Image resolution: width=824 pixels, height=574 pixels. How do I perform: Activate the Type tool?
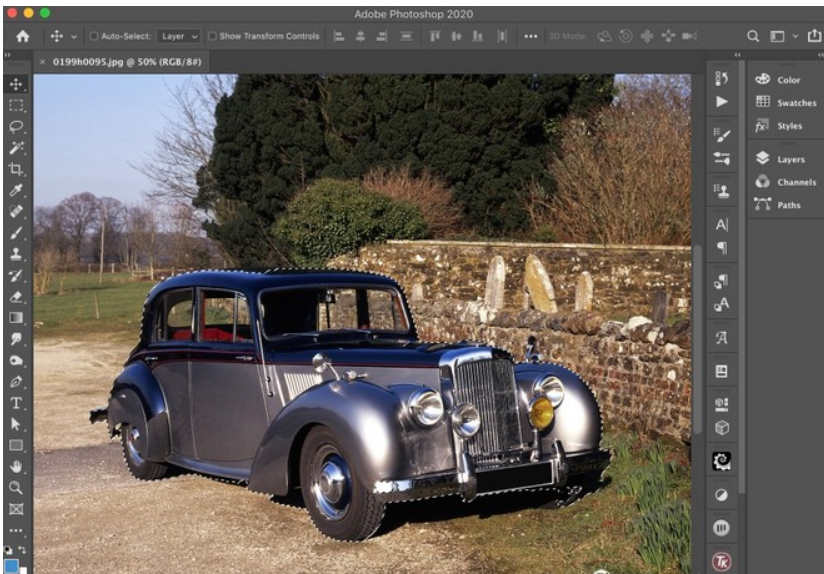point(16,403)
